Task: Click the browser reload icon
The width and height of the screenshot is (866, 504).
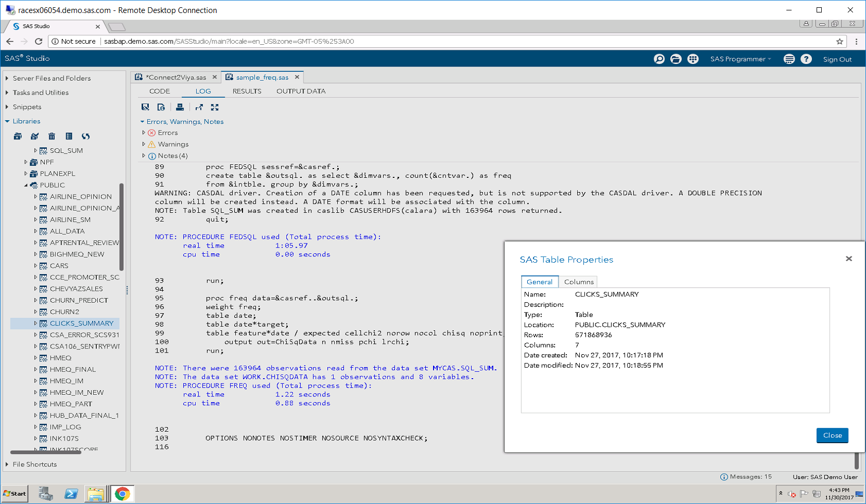Action: click(39, 41)
